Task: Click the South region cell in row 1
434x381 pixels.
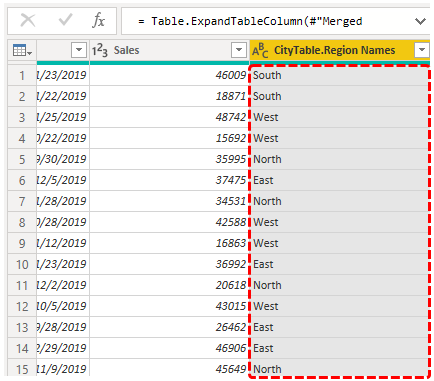Action: pos(339,75)
